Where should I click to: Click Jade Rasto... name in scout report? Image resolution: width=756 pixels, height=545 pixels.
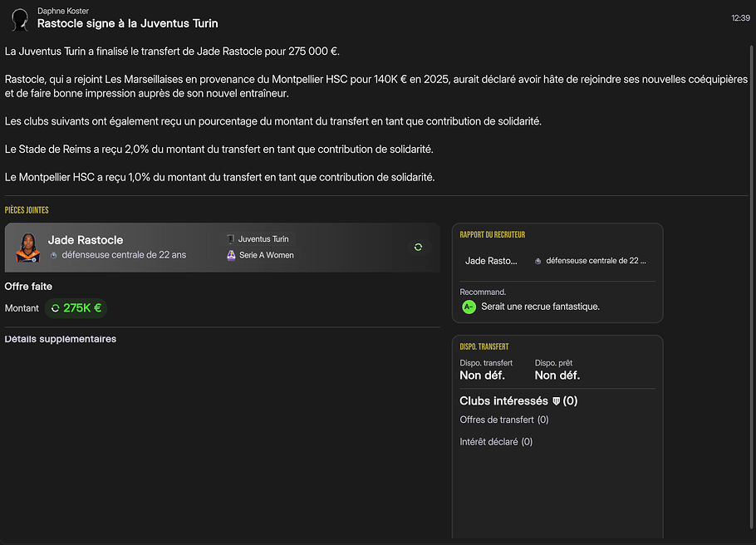coord(491,261)
